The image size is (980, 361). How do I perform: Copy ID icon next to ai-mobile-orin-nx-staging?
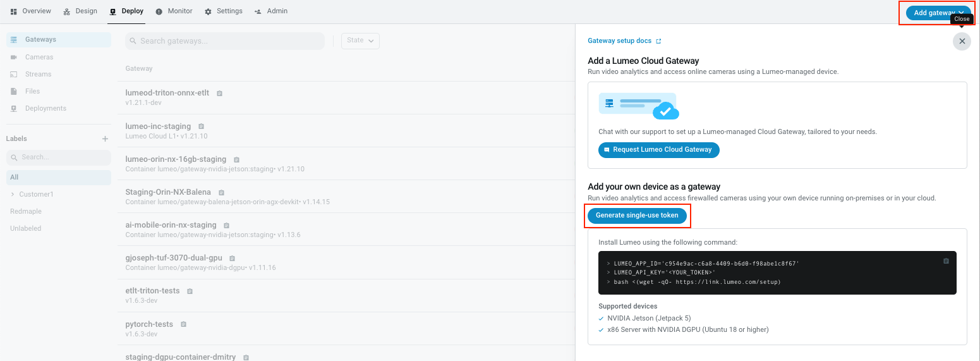coord(226,225)
